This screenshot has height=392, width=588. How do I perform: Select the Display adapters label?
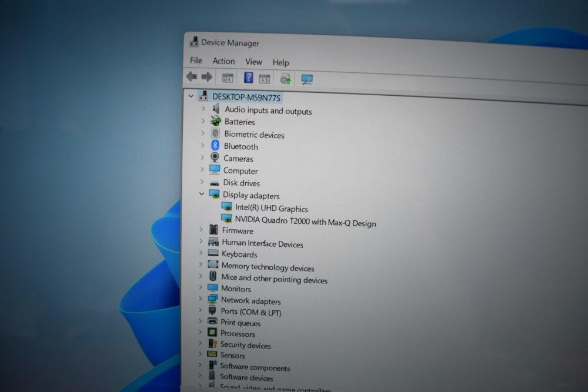point(251,195)
